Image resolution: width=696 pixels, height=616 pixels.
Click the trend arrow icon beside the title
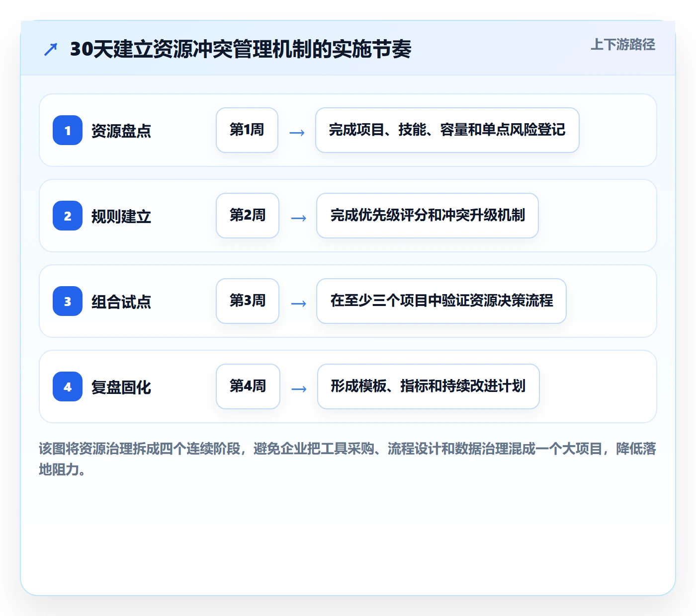[51, 49]
